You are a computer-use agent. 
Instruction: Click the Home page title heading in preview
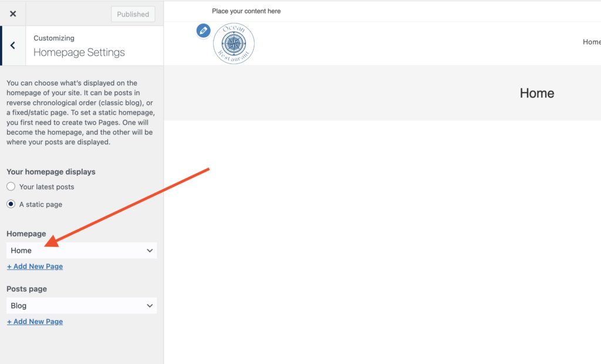536,93
